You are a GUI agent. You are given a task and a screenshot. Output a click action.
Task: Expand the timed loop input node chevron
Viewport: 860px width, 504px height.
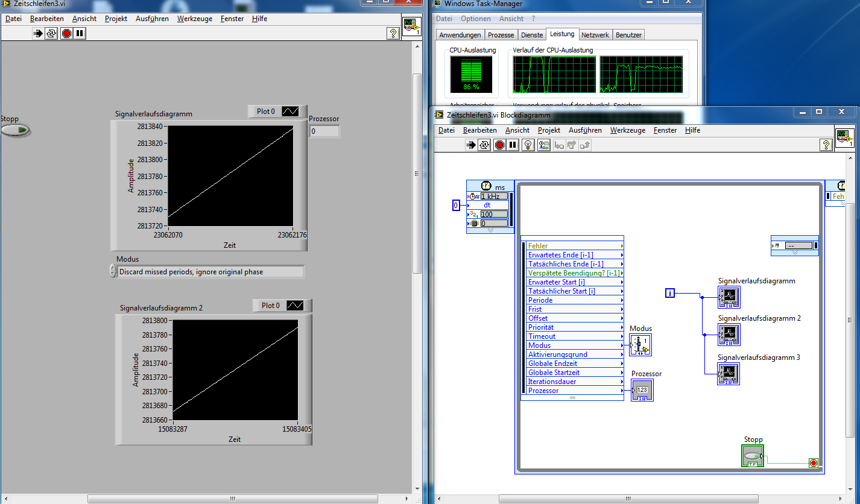pos(490,230)
